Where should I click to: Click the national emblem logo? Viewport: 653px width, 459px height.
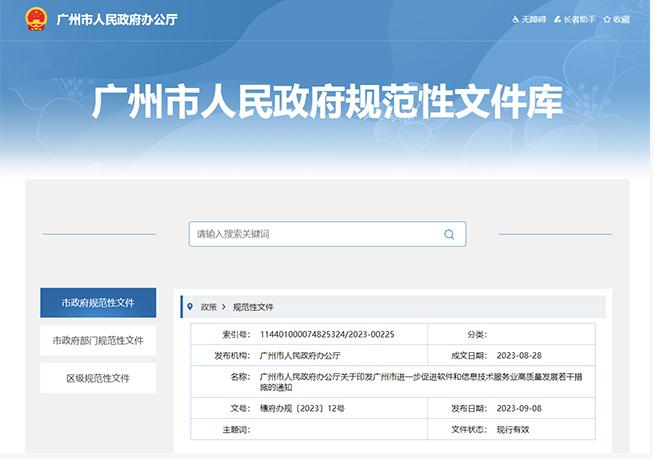(x=38, y=18)
